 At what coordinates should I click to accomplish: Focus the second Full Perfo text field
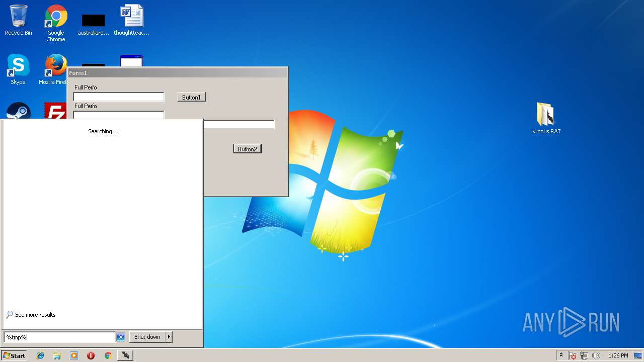119,115
